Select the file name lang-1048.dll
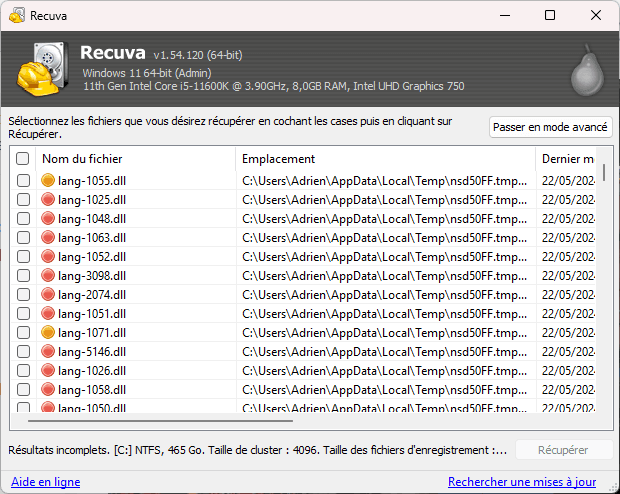 pos(92,219)
